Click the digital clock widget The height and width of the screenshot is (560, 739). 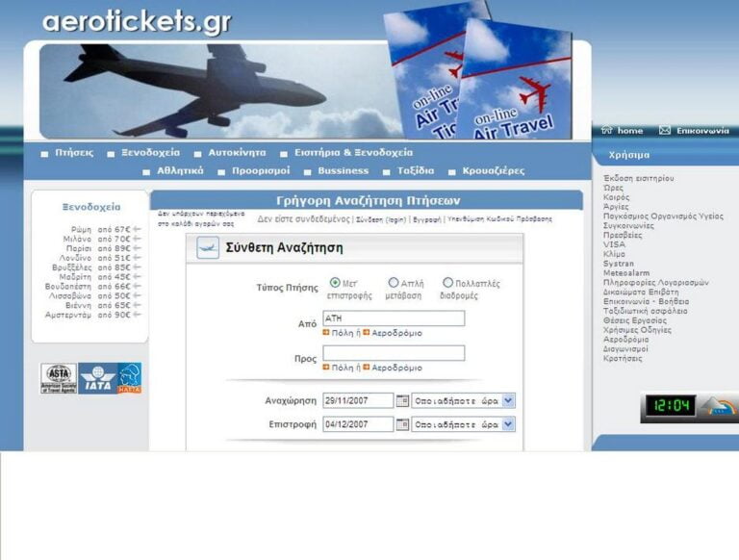(669, 405)
